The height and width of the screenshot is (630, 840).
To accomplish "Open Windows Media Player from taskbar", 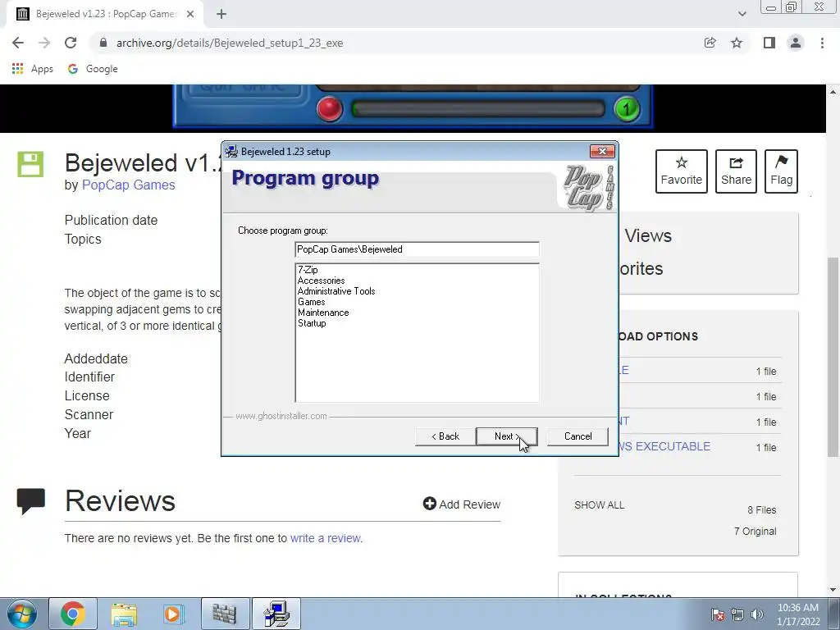I will coord(173,614).
